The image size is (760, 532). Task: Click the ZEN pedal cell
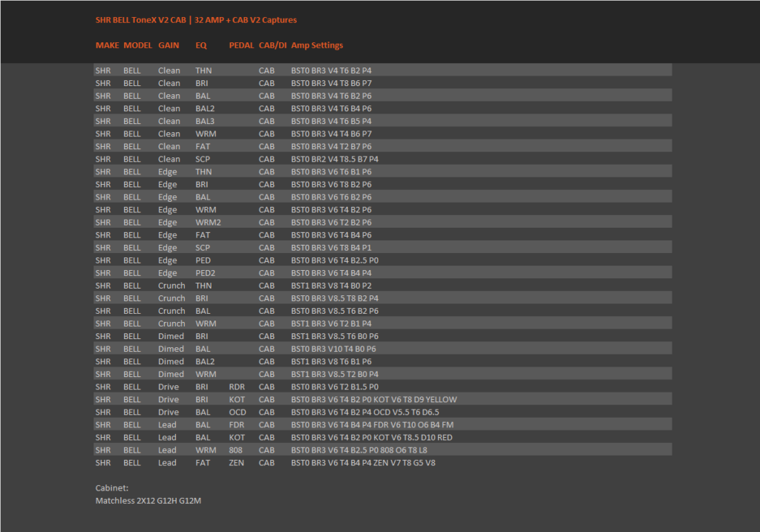point(237,462)
